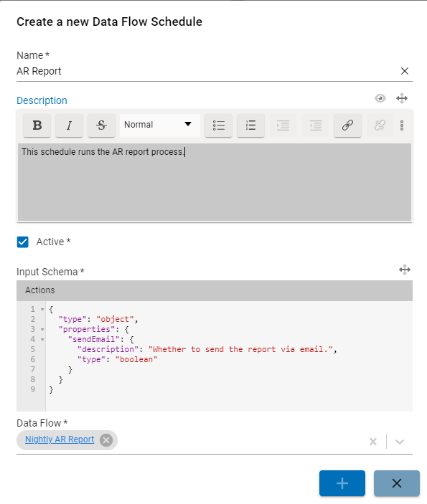Expand the Input Schema editor to fullscreen

pos(405,270)
